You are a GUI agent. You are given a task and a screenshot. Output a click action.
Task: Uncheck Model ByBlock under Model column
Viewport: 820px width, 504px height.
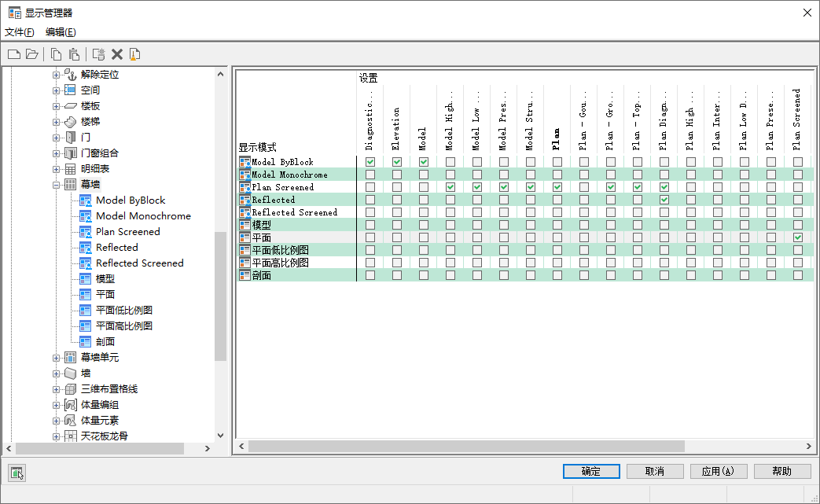click(x=424, y=162)
